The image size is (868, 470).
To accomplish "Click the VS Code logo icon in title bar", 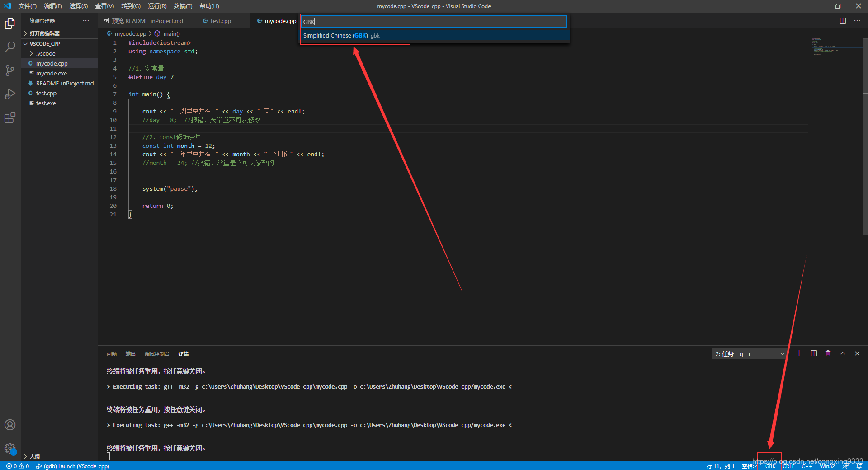I will (7, 6).
